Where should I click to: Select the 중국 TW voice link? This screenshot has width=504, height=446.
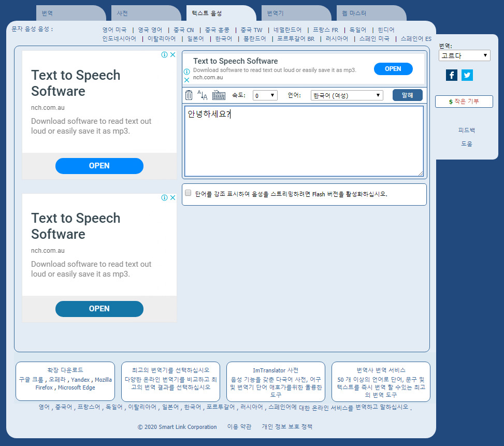click(251, 30)
